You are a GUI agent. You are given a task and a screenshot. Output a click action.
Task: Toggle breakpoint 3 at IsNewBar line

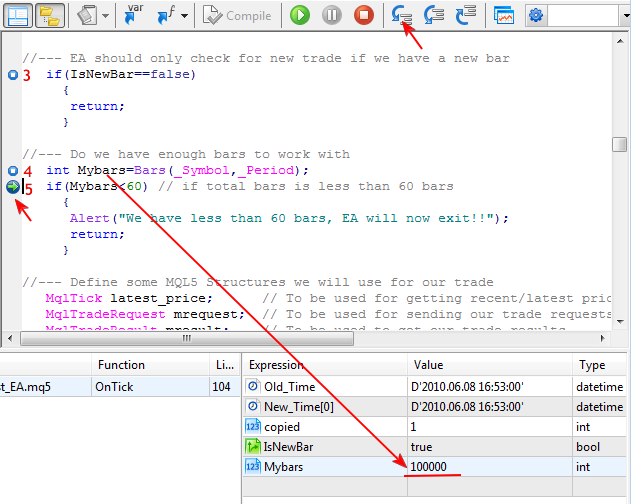click(x=12, y=75)
